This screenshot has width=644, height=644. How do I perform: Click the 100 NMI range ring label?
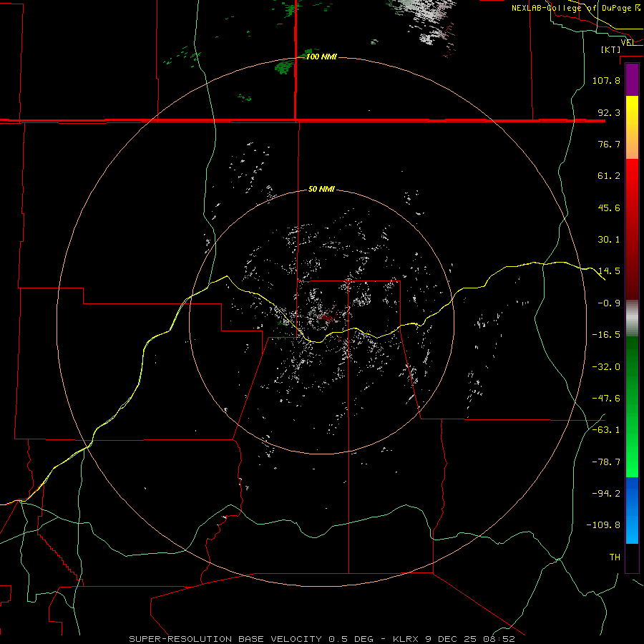321,57
